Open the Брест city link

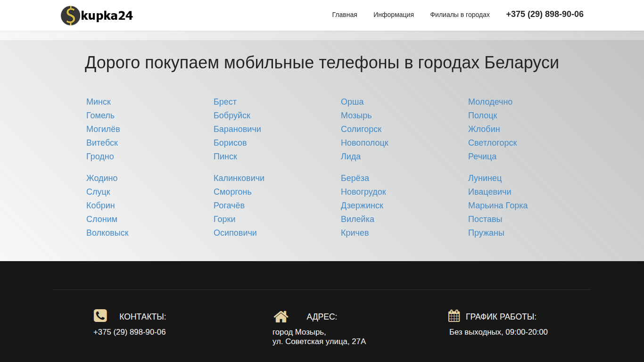pyautogui.click(x=225, y=102)
